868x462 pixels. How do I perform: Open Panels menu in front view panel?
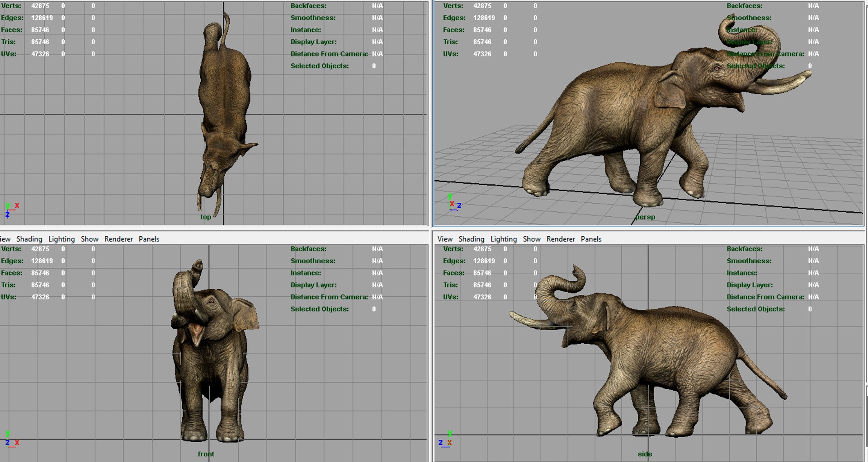pyautogui.click(x=149, y=239)
